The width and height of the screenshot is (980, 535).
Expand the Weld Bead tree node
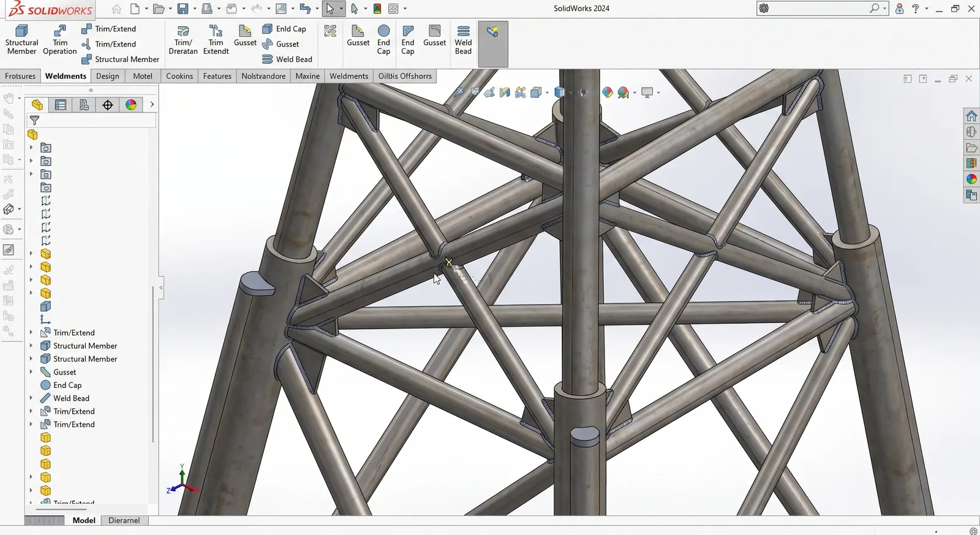[x=31, y=398]
